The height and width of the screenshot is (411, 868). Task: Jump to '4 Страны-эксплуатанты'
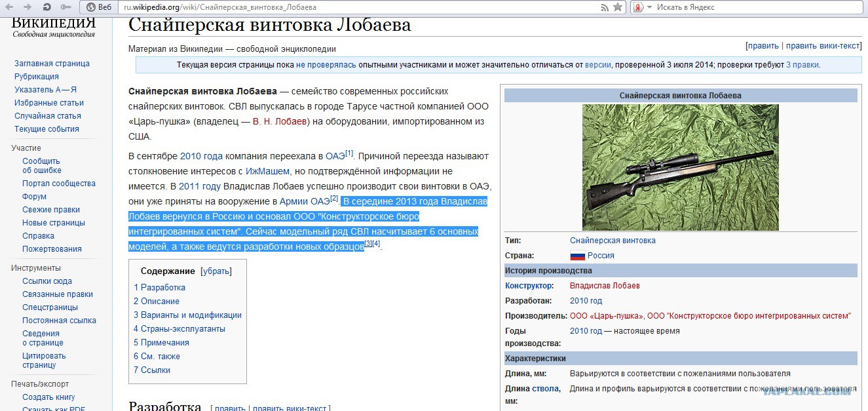point(179,329)
